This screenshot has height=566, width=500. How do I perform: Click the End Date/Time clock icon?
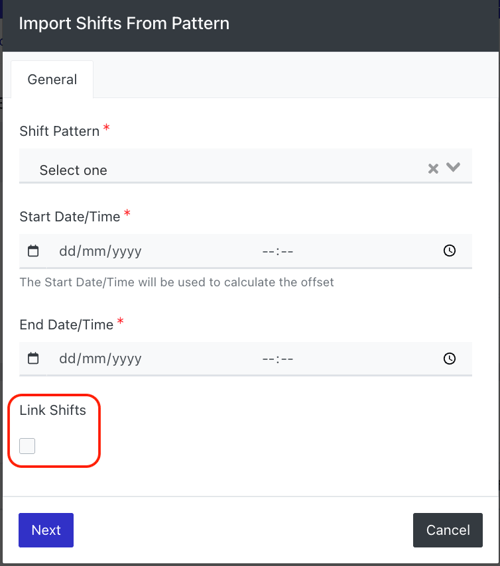point(449,358)
